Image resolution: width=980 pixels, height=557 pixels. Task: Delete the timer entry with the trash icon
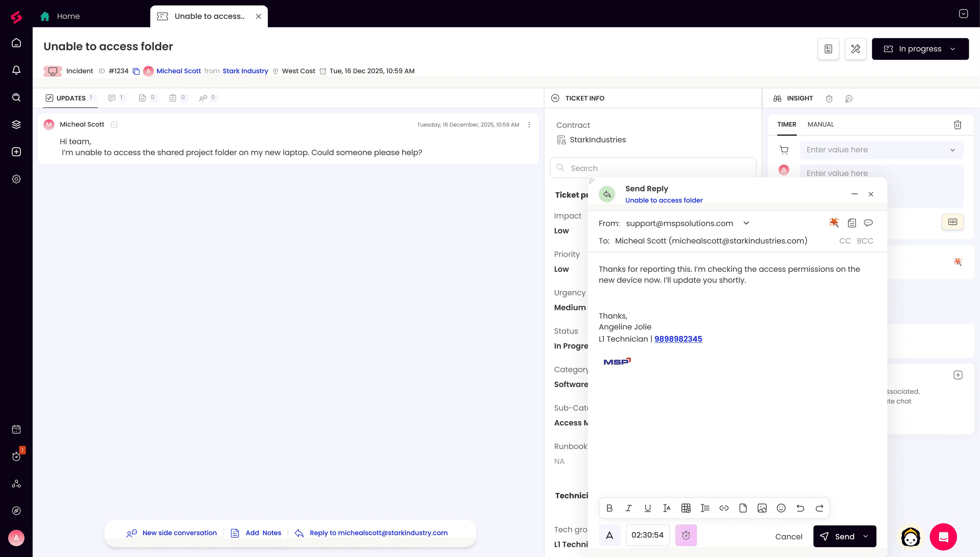tap(958, 125)
